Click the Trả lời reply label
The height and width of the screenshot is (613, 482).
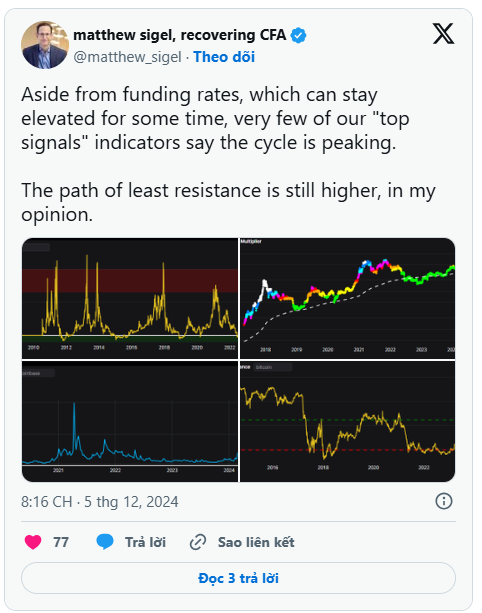coord(145,543)
